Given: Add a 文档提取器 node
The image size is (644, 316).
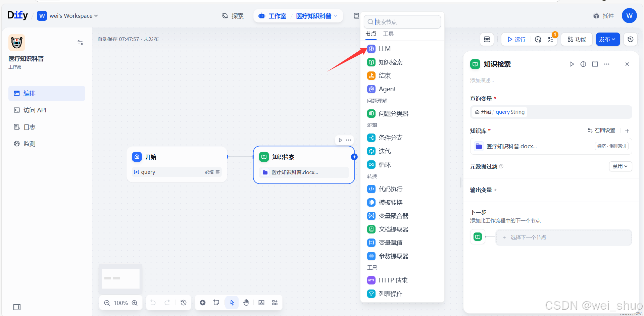Looking at the screenshot, I should (393, 229).
